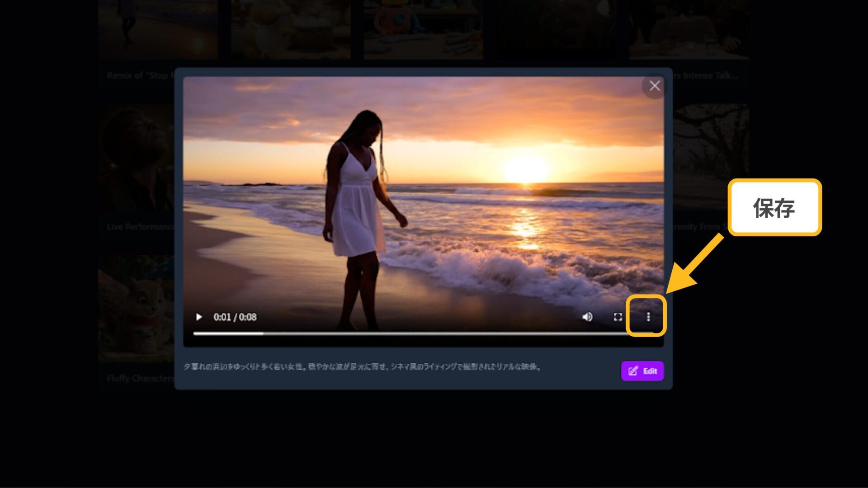
Task: Click the play triangle icon
Action: pyautogui.click(x=199, y=317)
